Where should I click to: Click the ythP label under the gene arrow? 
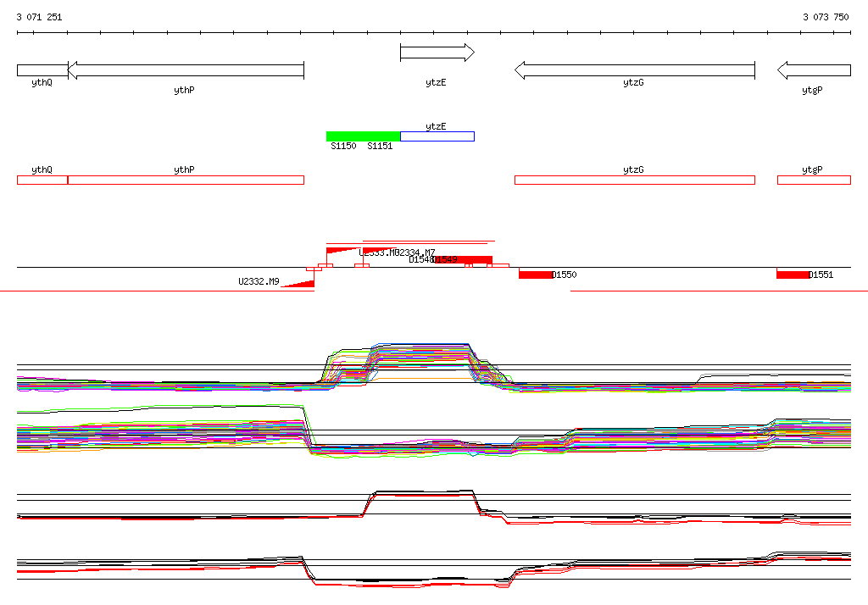coord(184,90)
